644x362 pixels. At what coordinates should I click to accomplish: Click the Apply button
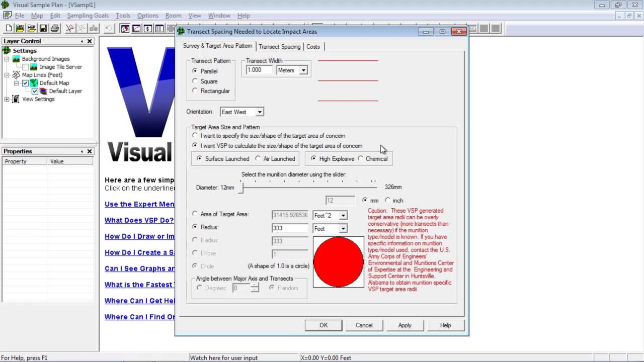[405, 325]
